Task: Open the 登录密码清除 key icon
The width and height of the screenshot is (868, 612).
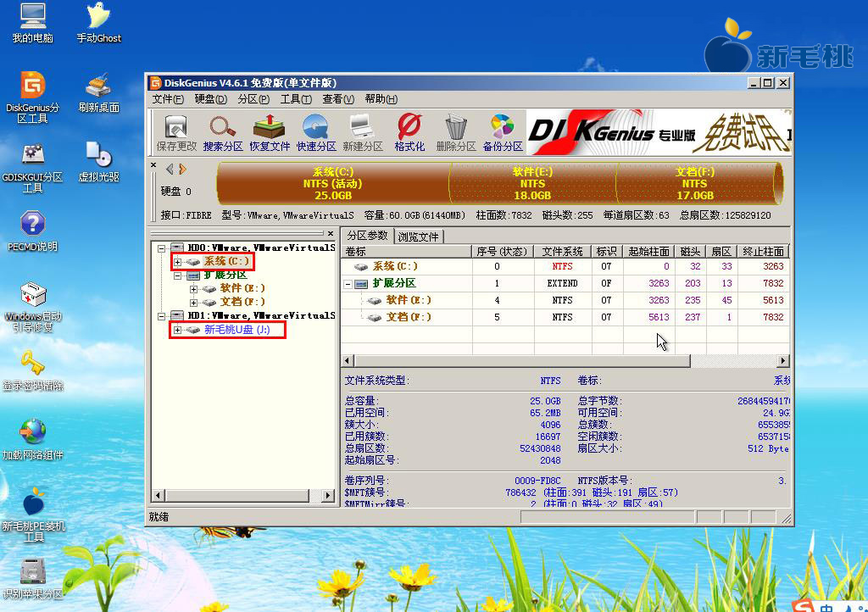Action: pyautogui.click(x=33, y=370)
